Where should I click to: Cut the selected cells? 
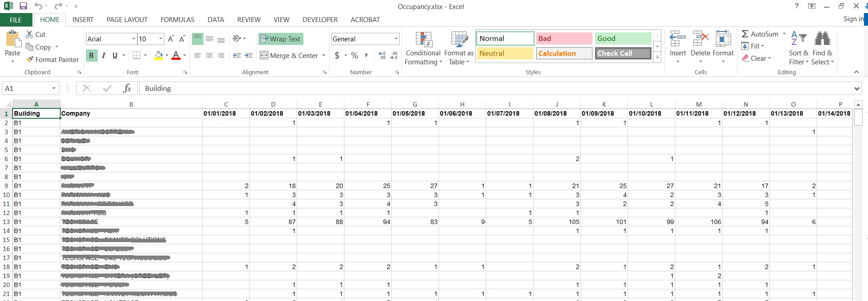[x=36, y=34]
